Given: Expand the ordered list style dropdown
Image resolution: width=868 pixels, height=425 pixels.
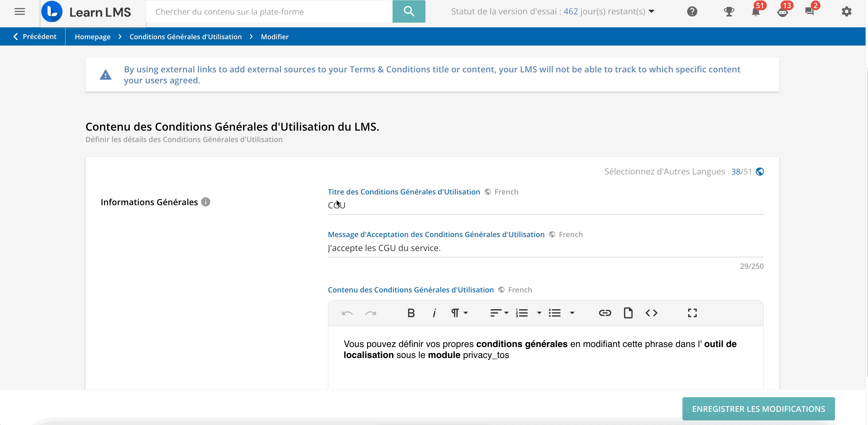Looking at the screenshot, I should point(539,313).
